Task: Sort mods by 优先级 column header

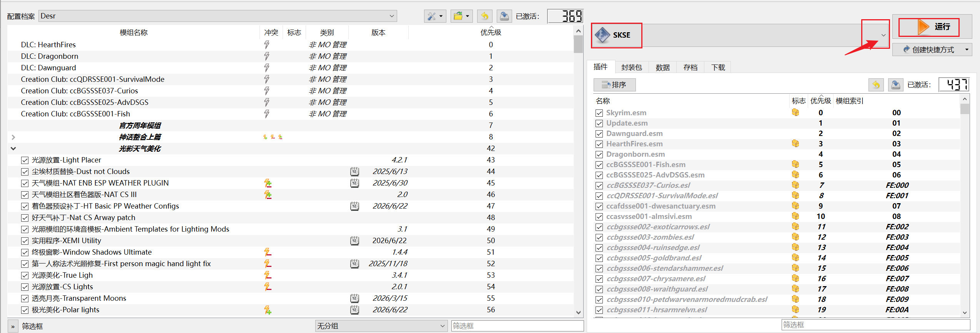Action: (491, 33)
